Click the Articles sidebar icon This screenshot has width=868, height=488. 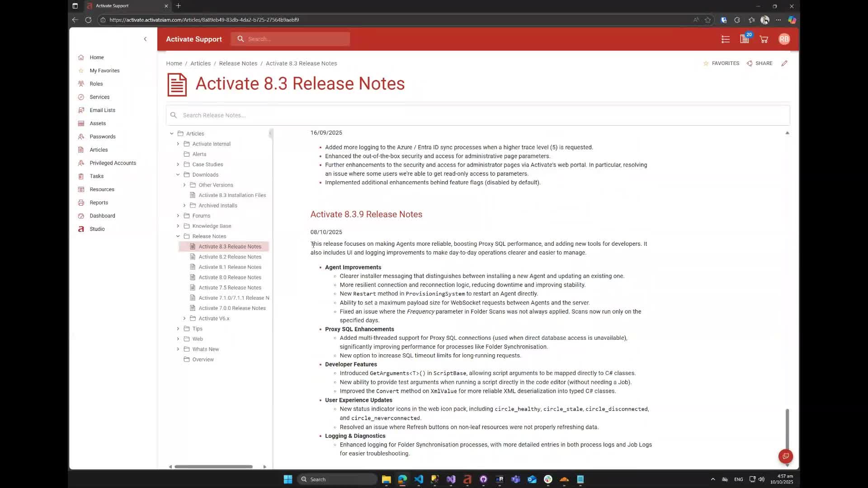click(x=81, y=150)
